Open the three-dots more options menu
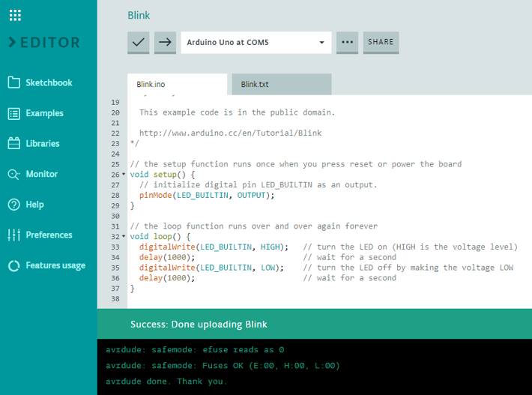This screenshot has height=395, width=532. click(x=347, y=43)
